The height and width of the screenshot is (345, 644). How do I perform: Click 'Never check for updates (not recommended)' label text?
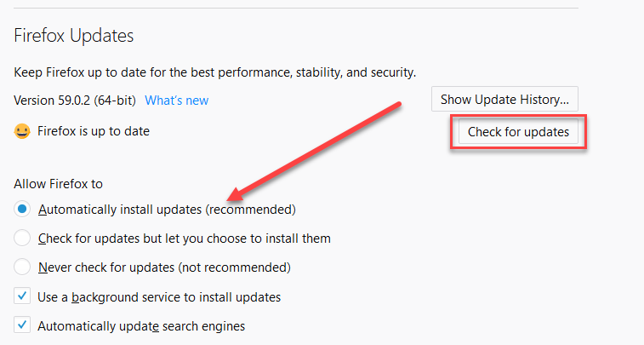[x=164, y=267]
